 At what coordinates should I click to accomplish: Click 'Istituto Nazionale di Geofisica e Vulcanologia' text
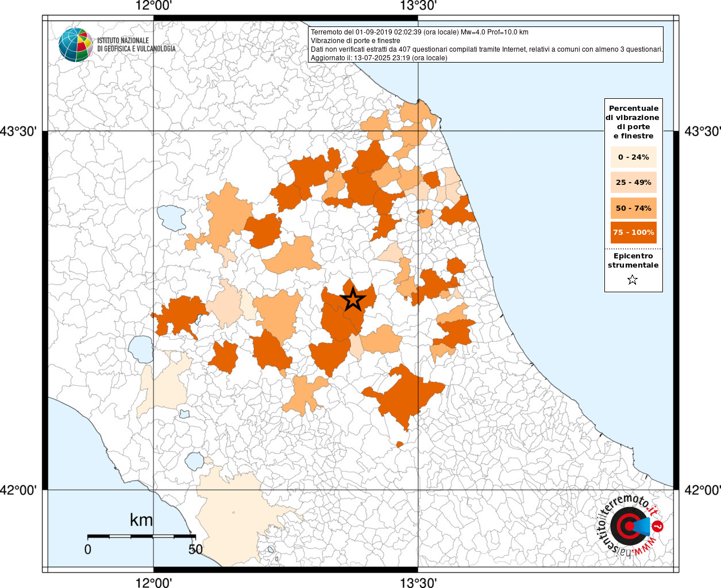click(x=136, y=45)
